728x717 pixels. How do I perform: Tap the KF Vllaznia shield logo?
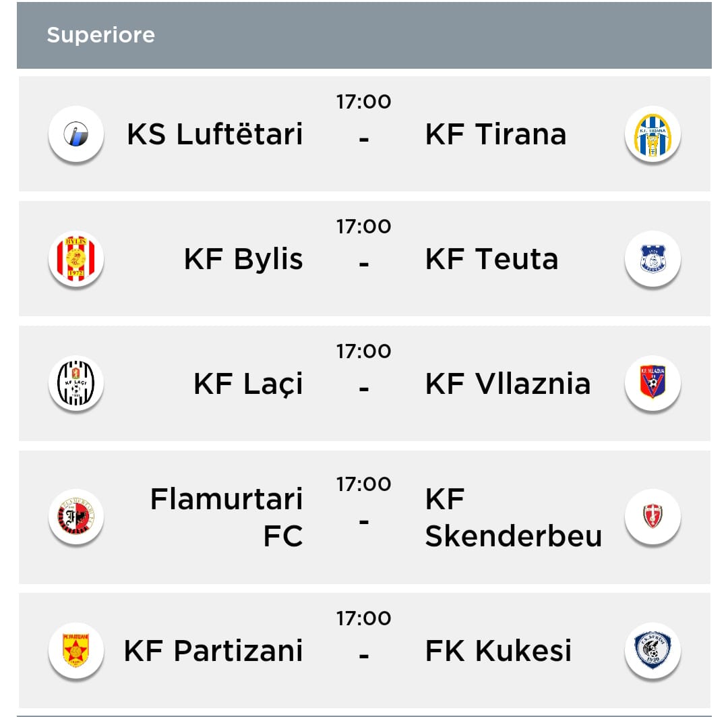(653, 382)
